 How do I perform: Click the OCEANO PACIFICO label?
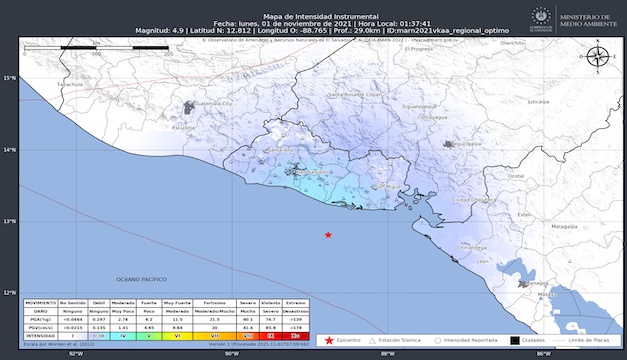[x=142, y=279]
